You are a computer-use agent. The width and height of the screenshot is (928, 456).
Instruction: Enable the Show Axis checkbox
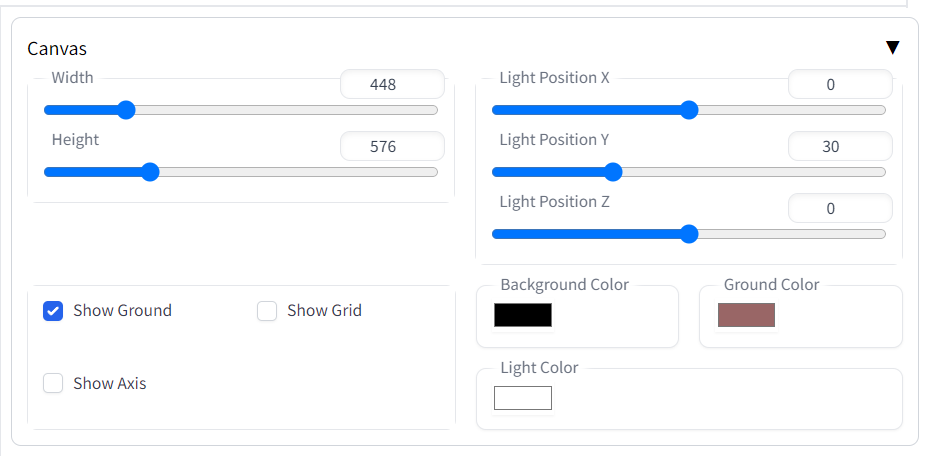coord(53,384)
